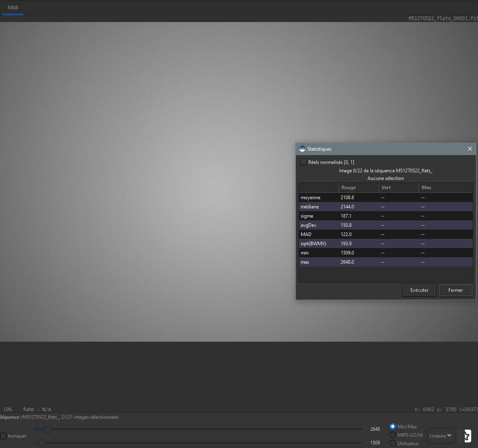Click the 1509.0 min value cell
This screenshot has width=478, height=448.
point(347,253)
